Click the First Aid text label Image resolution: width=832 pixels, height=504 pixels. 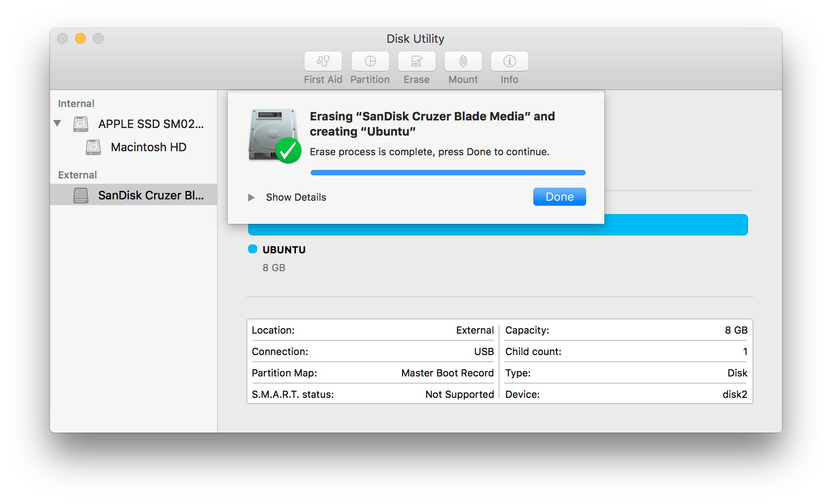323,79
